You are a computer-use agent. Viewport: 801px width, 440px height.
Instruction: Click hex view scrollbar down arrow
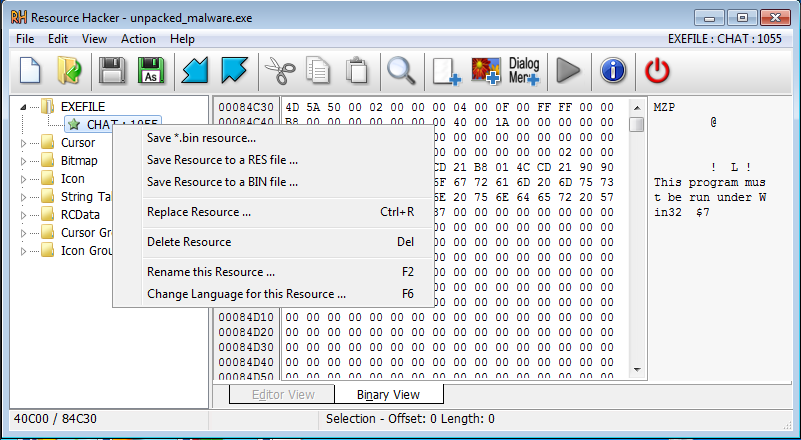click(637, 369)
